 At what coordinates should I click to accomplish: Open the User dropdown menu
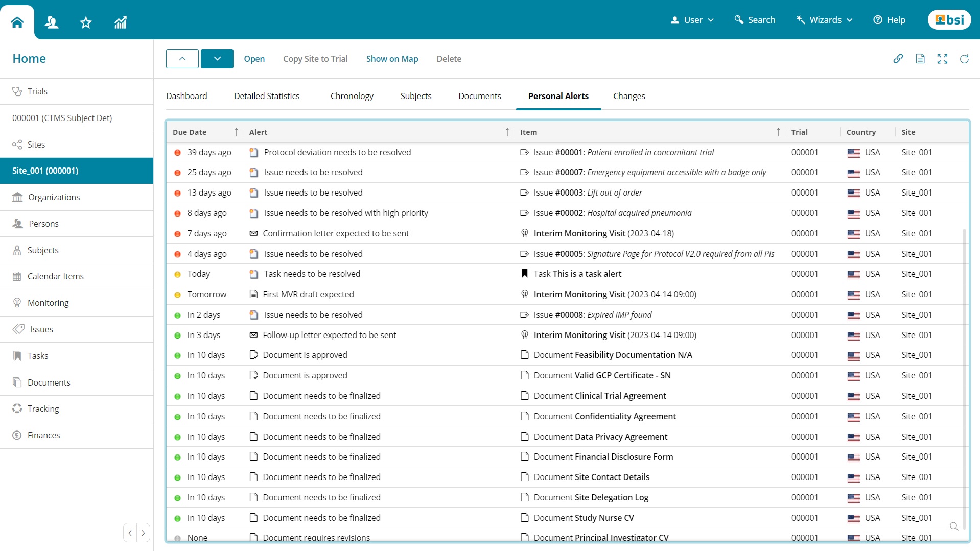pyautogui.click(x=692, y=20)
